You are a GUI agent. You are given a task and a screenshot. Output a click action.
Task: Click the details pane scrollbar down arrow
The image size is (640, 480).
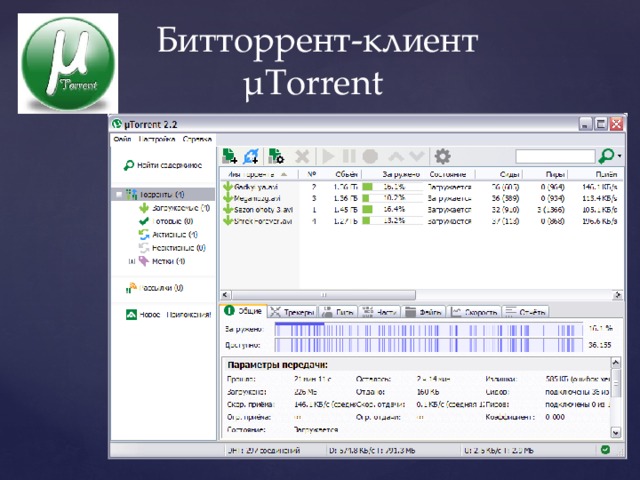[x=616, y=432]
